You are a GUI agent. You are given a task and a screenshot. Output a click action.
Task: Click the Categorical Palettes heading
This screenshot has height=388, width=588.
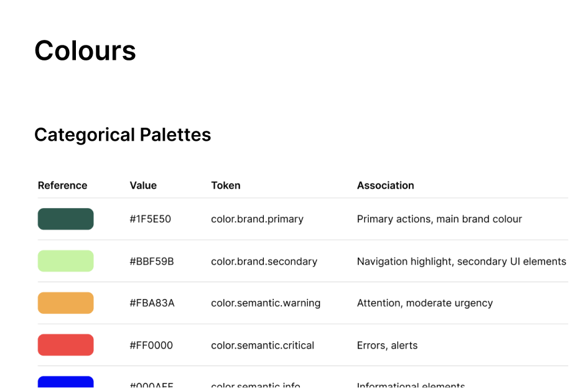(123, 135)
